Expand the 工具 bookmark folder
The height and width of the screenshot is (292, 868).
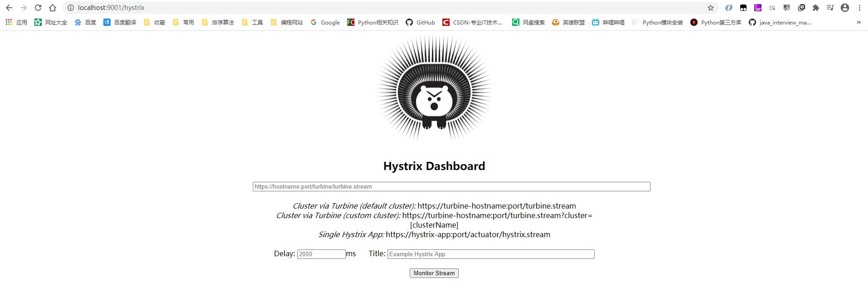[x=252, y=22]
